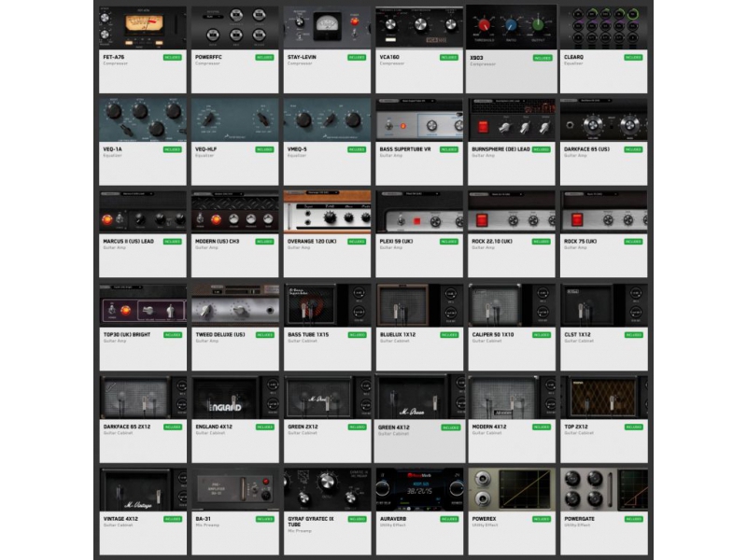Open the Green 4X12 cabinet thumbnail

click(419, 398)
